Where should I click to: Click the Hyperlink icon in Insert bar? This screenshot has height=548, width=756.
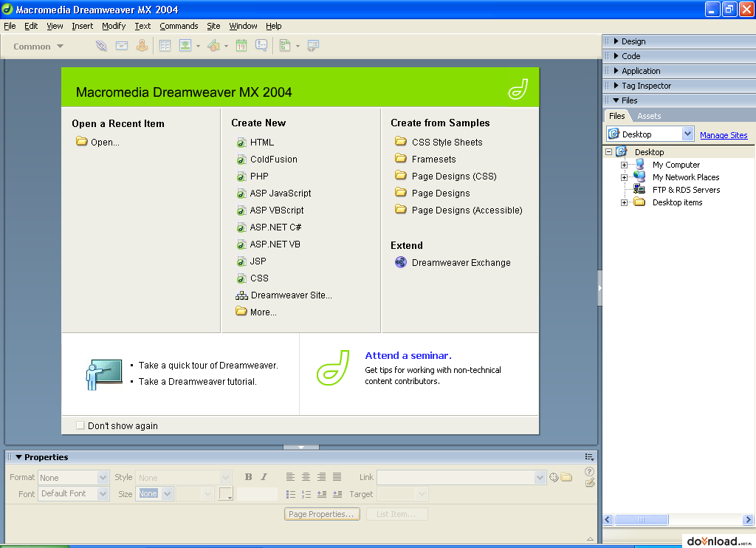coord(101,46)
